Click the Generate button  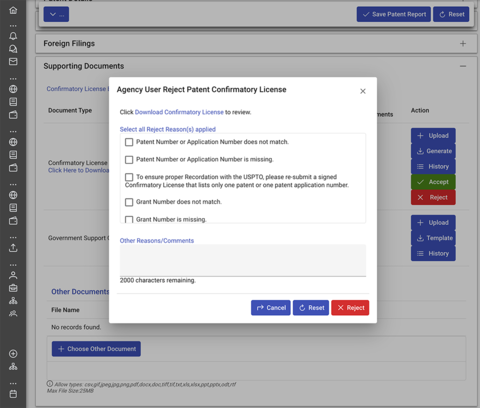click(433, 151)
